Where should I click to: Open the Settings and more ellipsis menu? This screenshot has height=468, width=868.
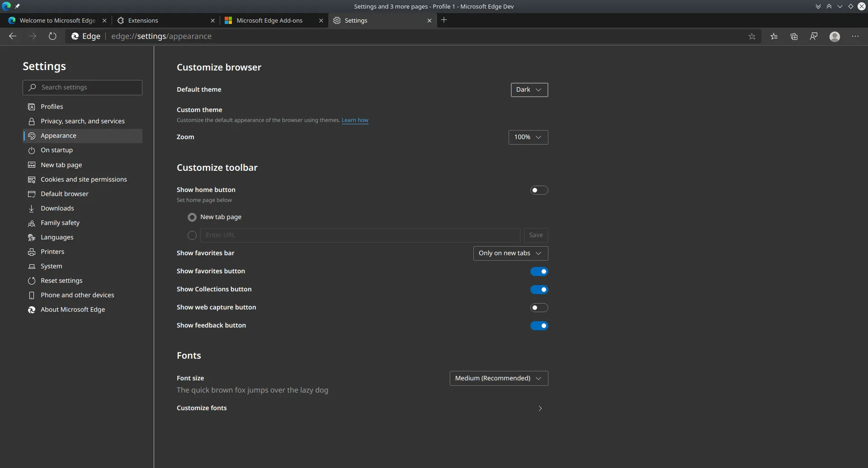(855, 37)
